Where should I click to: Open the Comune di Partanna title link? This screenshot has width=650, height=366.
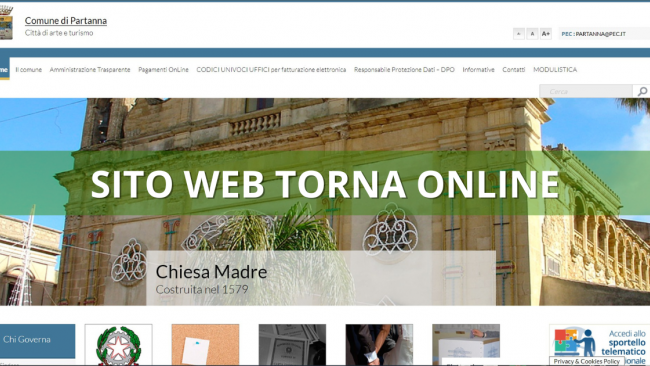pyautogui.click(x=65, y=20)
